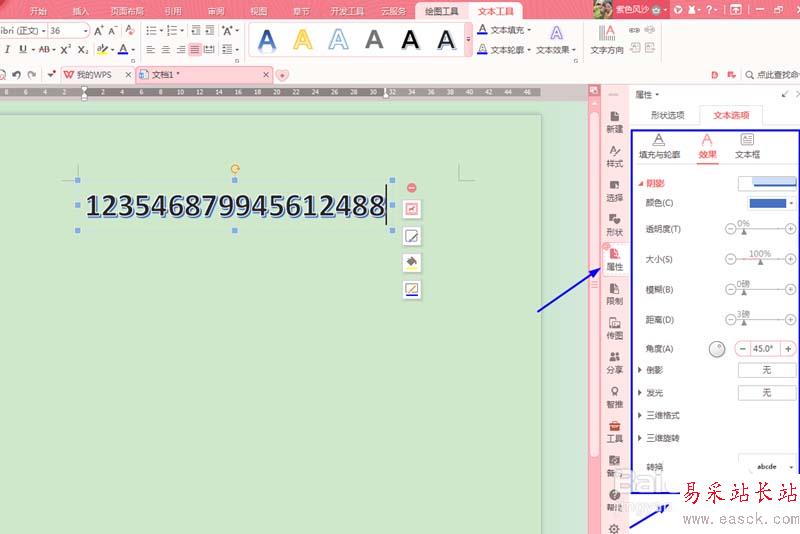Open the 样式 sidebar panel
Screen dimensions: 800x534
[x=614, y=157]
